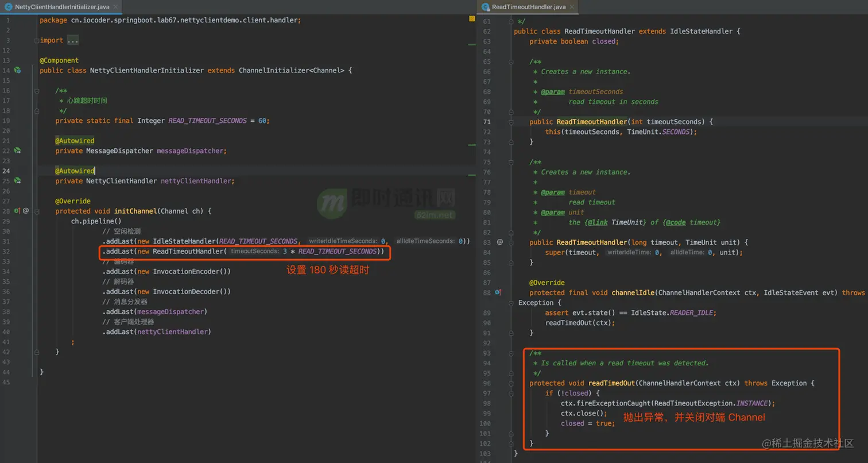The image size is (868, 463).
Task: Click the IdleStateHandler class name on line 31
Action: click(184, 241)
